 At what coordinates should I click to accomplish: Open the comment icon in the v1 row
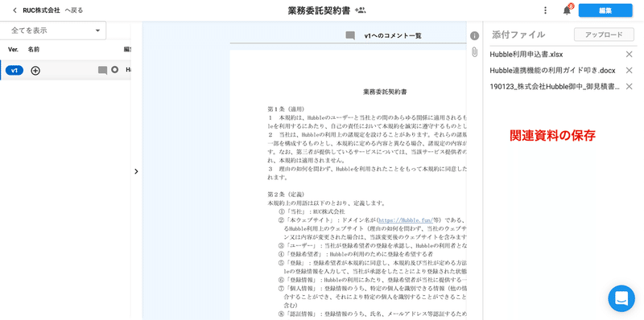(102, 71)
